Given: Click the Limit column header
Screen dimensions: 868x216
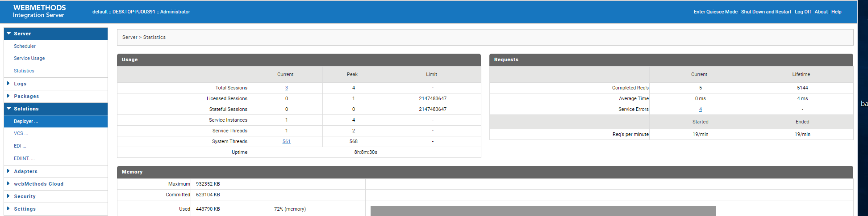Looking at the screenshot, I should 431,74.
